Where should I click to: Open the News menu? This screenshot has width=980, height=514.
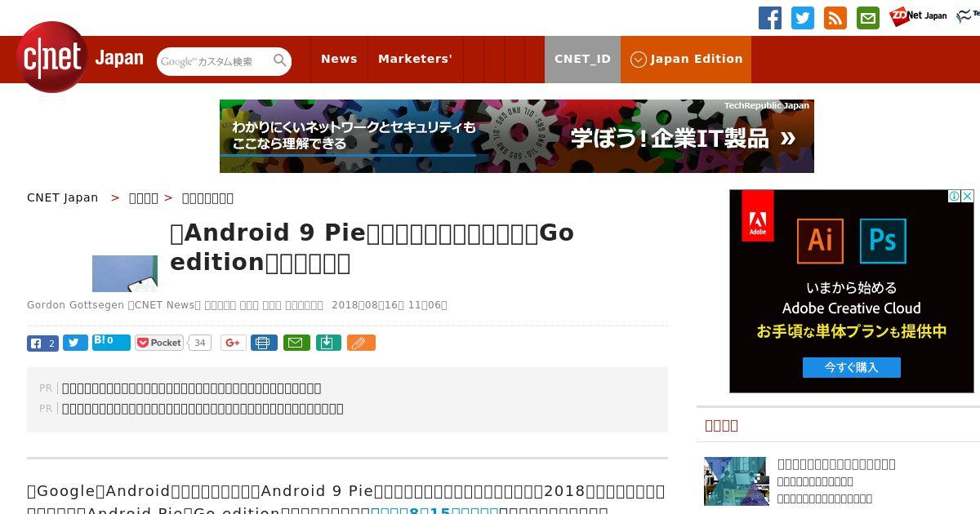coord(339,59)
